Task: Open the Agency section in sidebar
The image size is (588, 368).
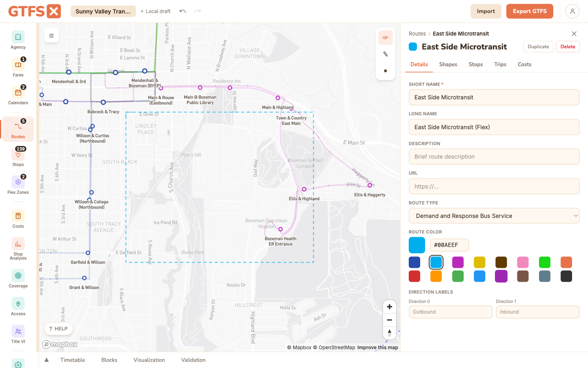Action: [x=18, y=40]
